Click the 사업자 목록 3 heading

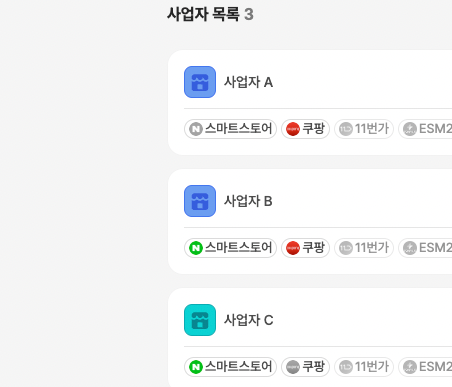(x=210, y=14)
